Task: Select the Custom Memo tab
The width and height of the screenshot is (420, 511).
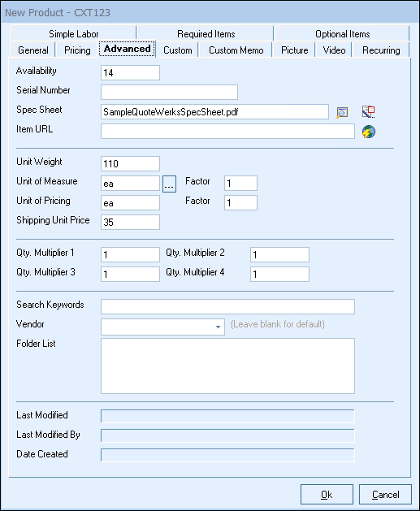Action: (236, 50)
